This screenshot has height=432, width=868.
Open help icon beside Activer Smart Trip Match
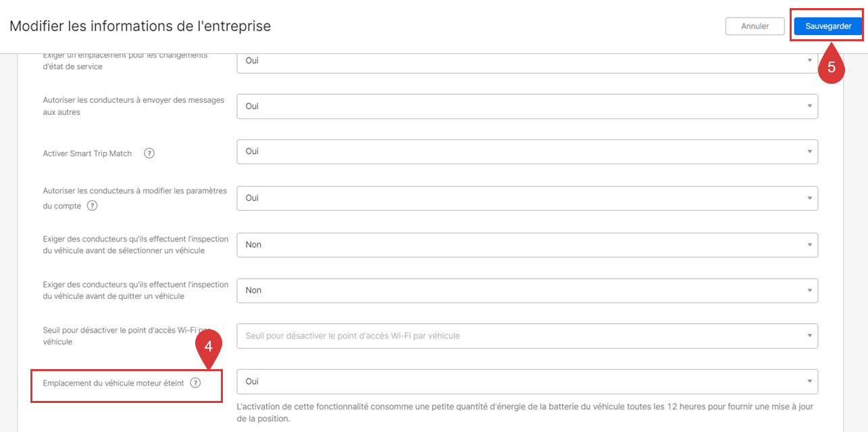point(149,153)
